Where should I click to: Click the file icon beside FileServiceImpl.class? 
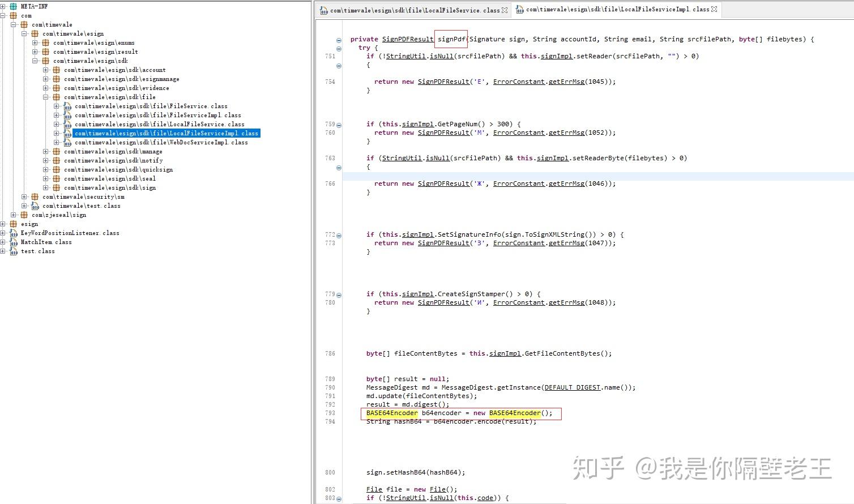coord(68,115)
